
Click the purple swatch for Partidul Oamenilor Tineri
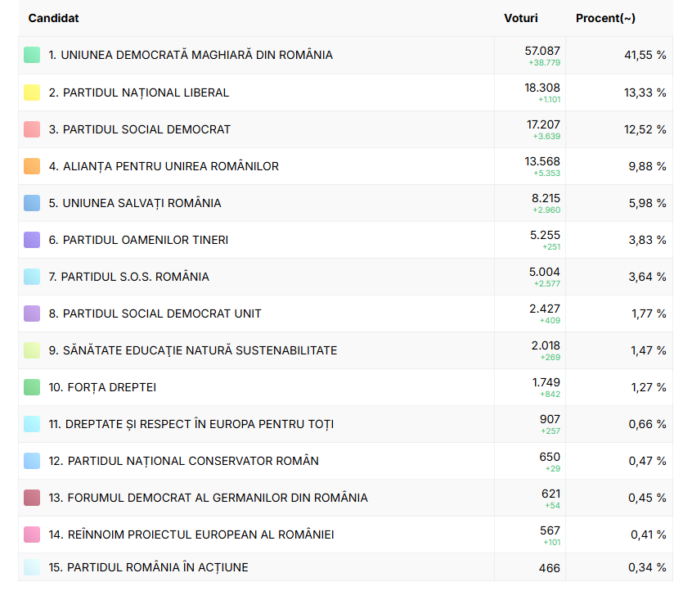[32, 240]
